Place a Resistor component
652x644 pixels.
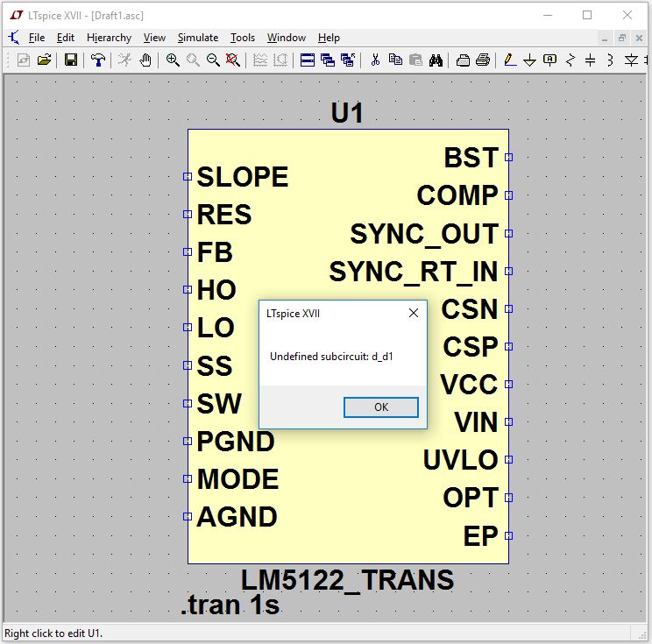coord(570,60)
